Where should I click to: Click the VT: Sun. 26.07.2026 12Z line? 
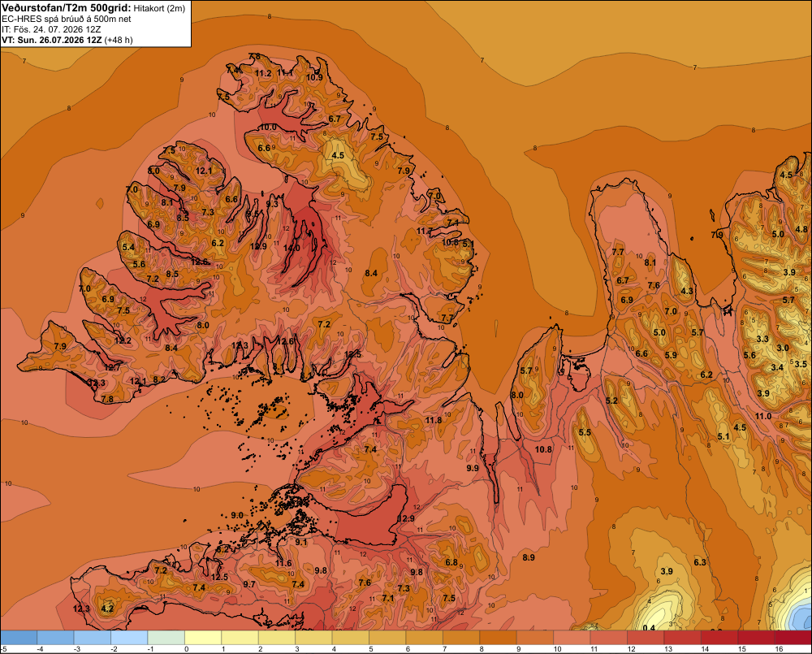click(67, 40)
